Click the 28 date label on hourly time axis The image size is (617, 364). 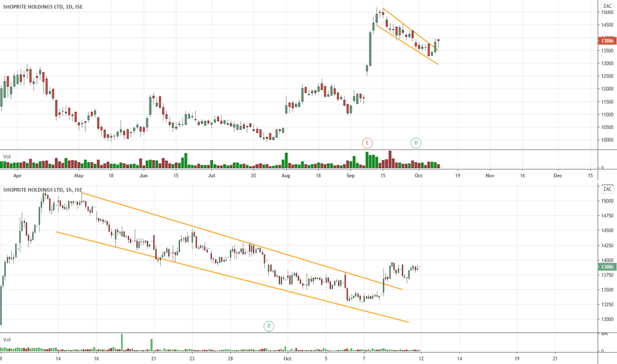click(x=230, y=359)
